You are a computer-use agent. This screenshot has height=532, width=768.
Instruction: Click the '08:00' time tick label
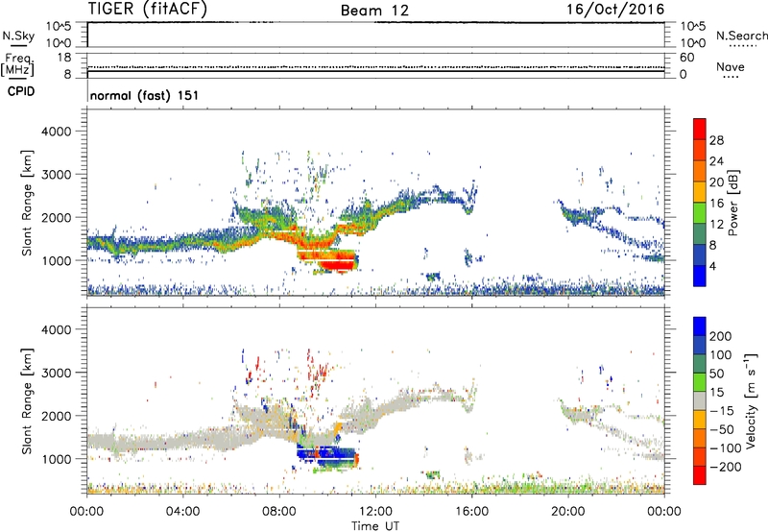(x=279, y=512)
